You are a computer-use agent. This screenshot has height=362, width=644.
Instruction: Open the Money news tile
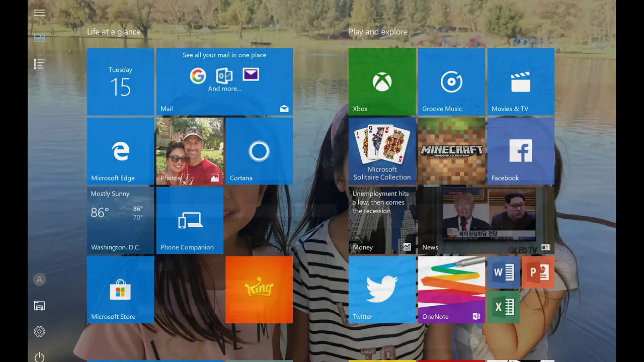coord(382,221)
